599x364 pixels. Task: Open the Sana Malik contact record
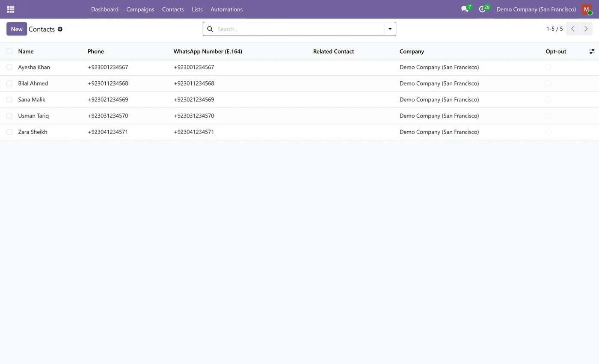32,100
